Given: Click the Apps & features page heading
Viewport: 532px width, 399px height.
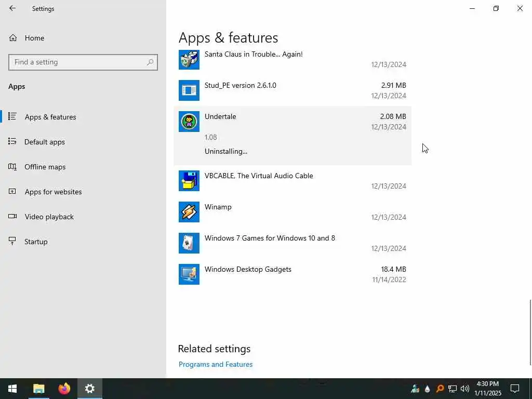Looking at the screenshot, I should click(x=229, y=37).
